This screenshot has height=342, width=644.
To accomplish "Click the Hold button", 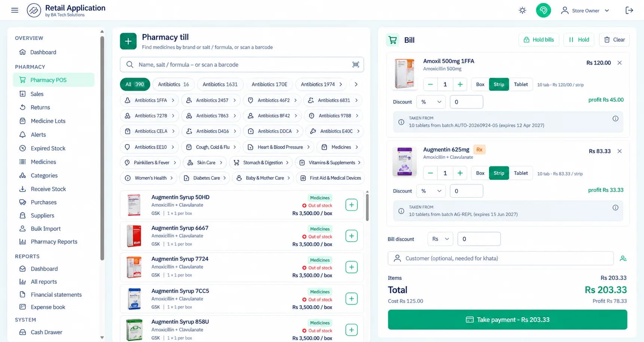I will click(579, 40).
